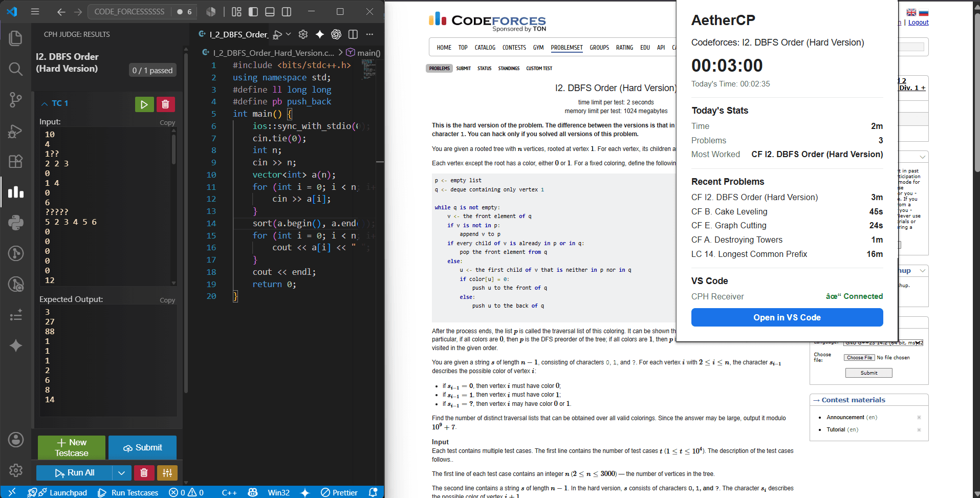Copy the test case Input
The width and height of the screenshot is (980, 498).
(x=167, y=122)
